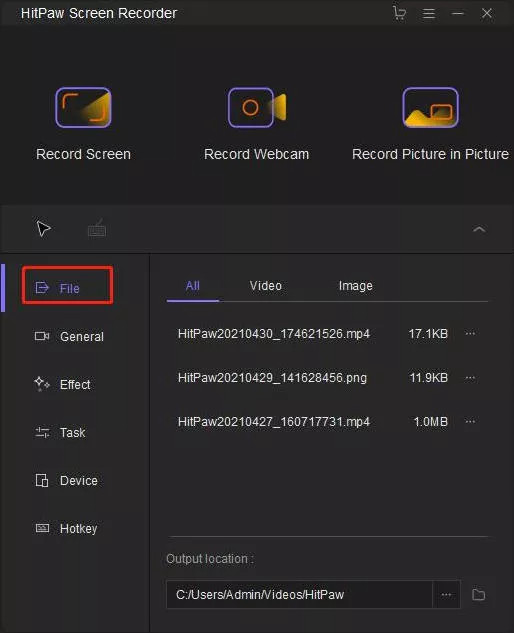Go to Effect settings

pos(62,384)
